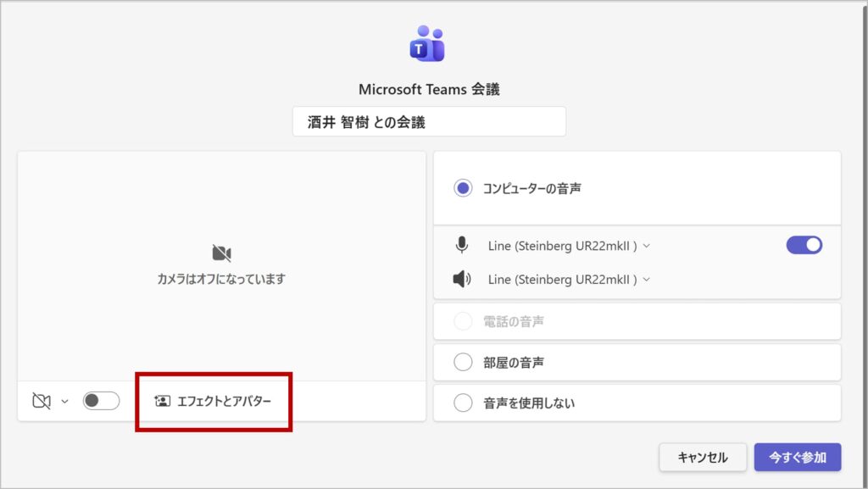Viewport: 868px width, 489px height.
Task: Choose the 音声を使用しない radio option
Action: point(463,403)
